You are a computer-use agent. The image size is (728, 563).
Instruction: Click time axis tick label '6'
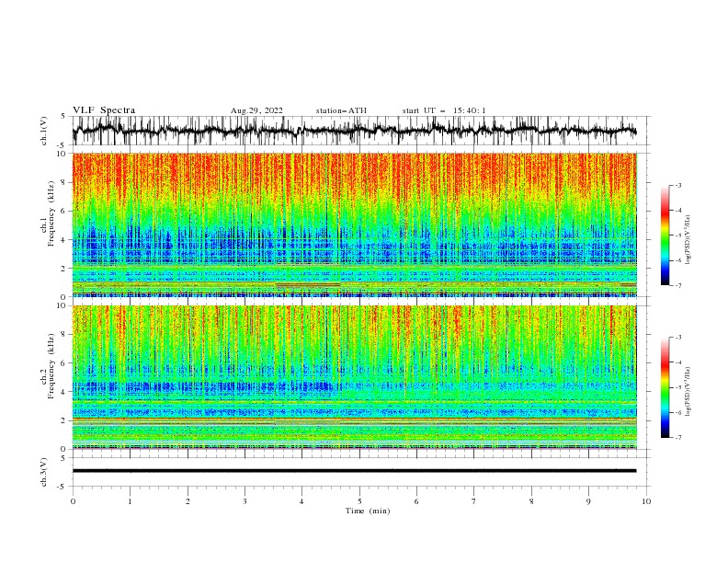point(416,501)
